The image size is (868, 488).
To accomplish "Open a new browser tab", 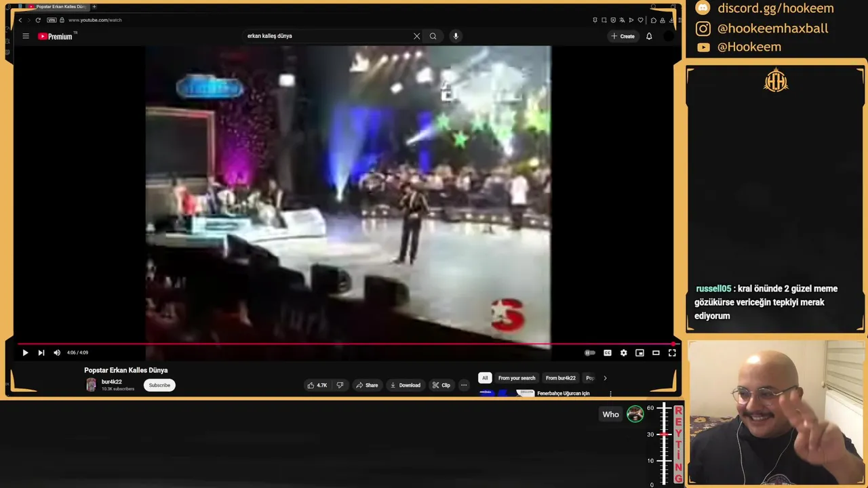I will click(x=94, y=7).
